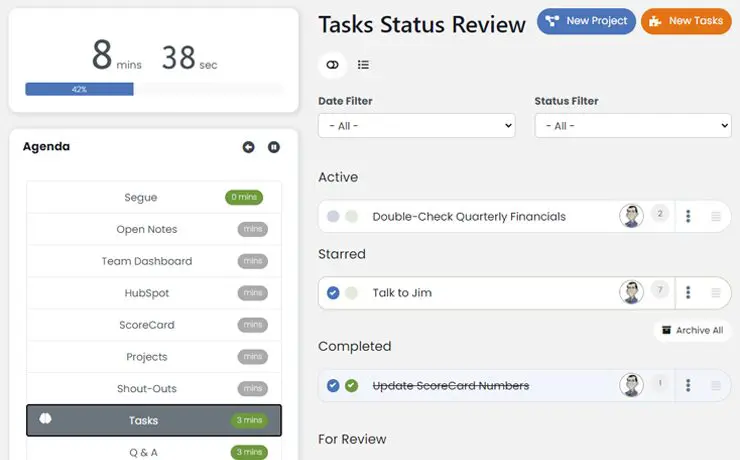Open the Update ScoreCard Numbers task
Screen dimensions: 740x460
tap(451, 385)
